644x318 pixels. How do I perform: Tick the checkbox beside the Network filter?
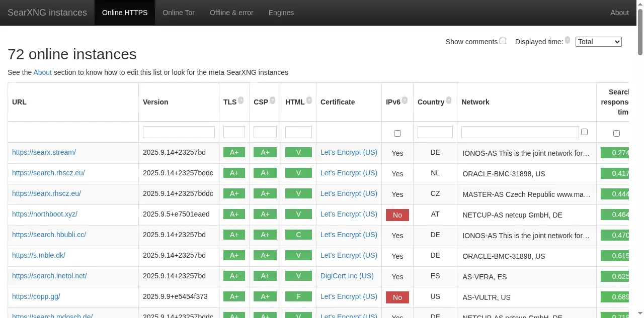(x=584, y=132)
